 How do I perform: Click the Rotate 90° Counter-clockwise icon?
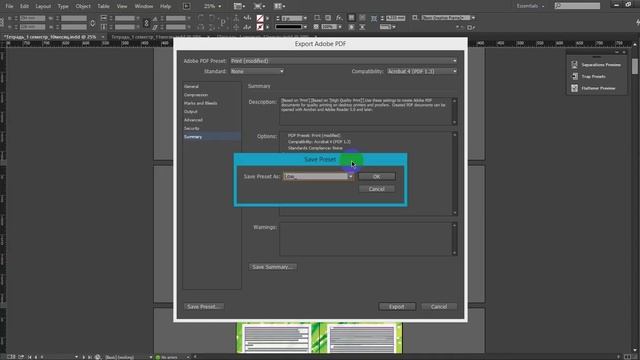(211, 18)
